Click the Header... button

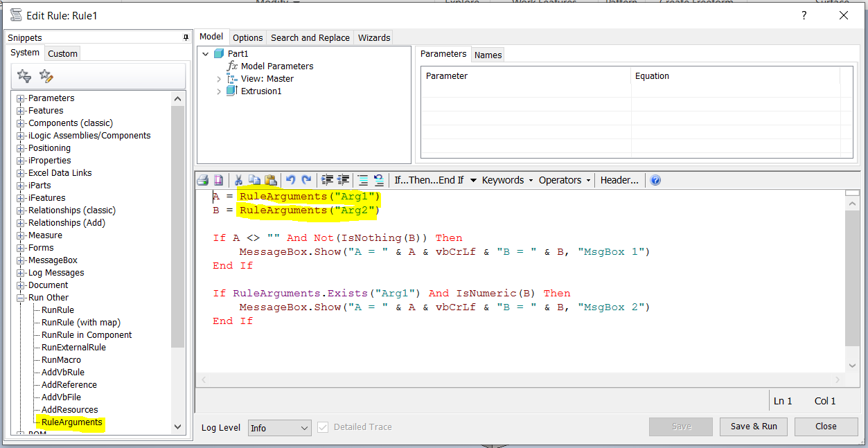(619, 180)
